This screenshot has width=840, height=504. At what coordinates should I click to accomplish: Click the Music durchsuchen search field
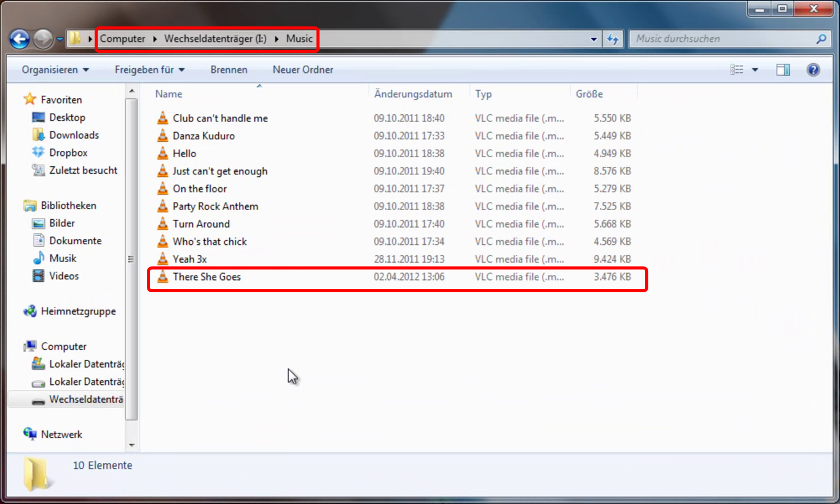[x=722, y=39]
